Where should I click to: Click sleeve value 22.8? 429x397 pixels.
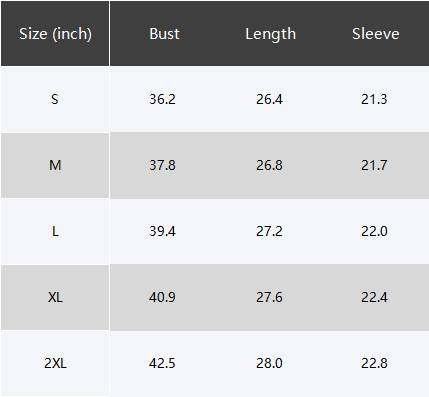pos(374,363)
